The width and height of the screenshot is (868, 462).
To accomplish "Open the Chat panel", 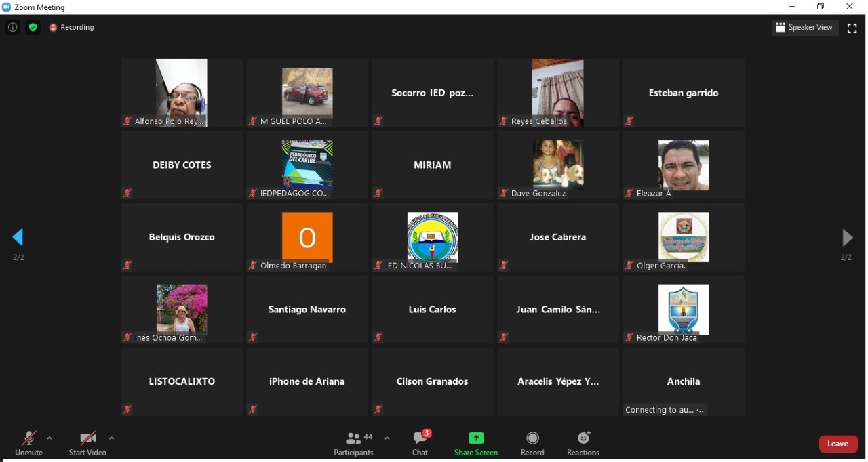I will pos(420,443).
